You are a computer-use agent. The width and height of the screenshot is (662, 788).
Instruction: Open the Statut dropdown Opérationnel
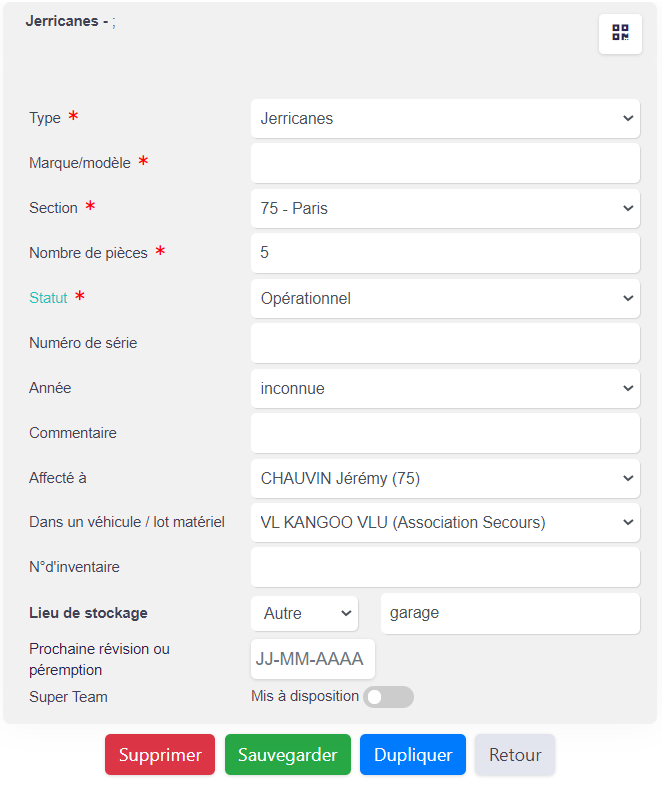click(x=445, y=298)
